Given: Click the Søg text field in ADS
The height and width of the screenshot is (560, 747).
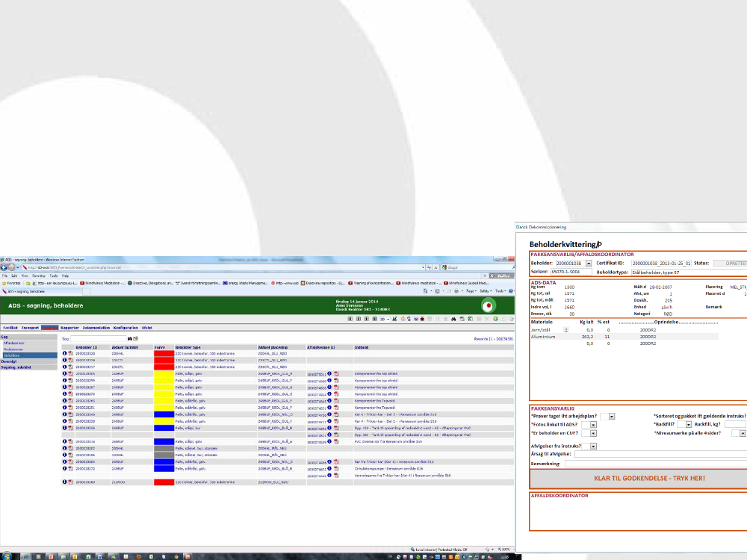Looking at the screenshot, I should tap(98, 338).
